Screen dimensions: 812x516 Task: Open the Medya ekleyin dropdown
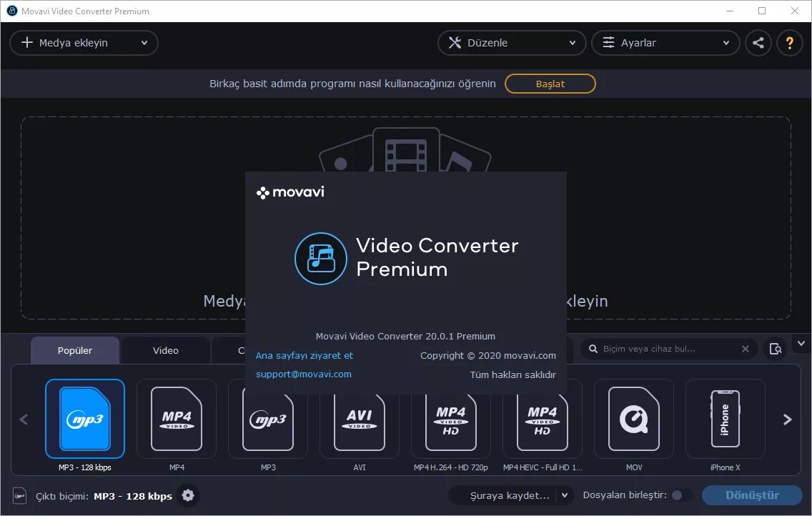pyautogui.click(x=84, y=43)
